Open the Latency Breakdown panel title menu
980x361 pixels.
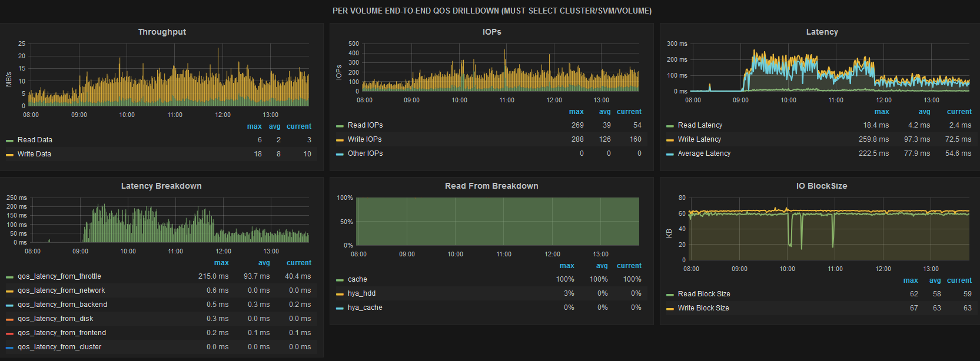pos(161,186)
